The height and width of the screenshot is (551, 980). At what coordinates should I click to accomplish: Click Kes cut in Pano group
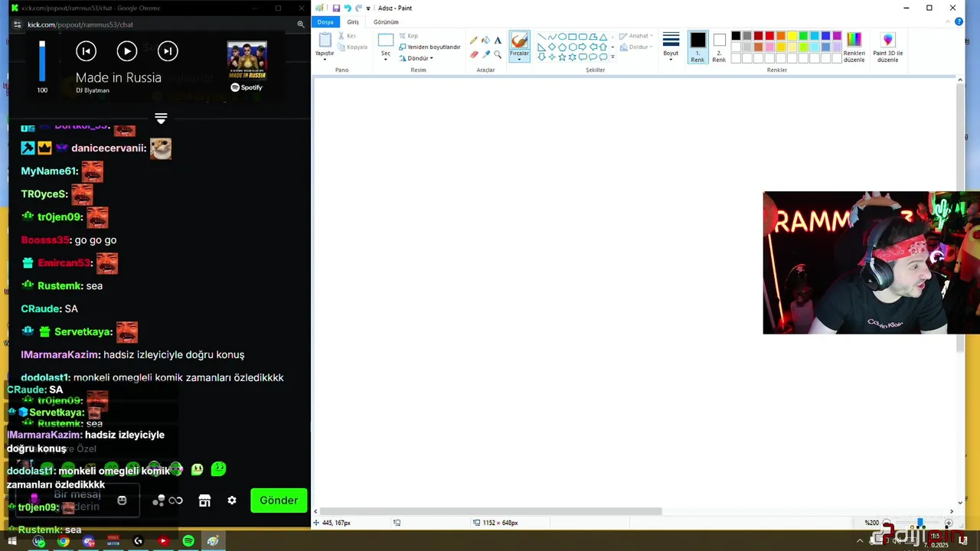(x=348, y=36)
